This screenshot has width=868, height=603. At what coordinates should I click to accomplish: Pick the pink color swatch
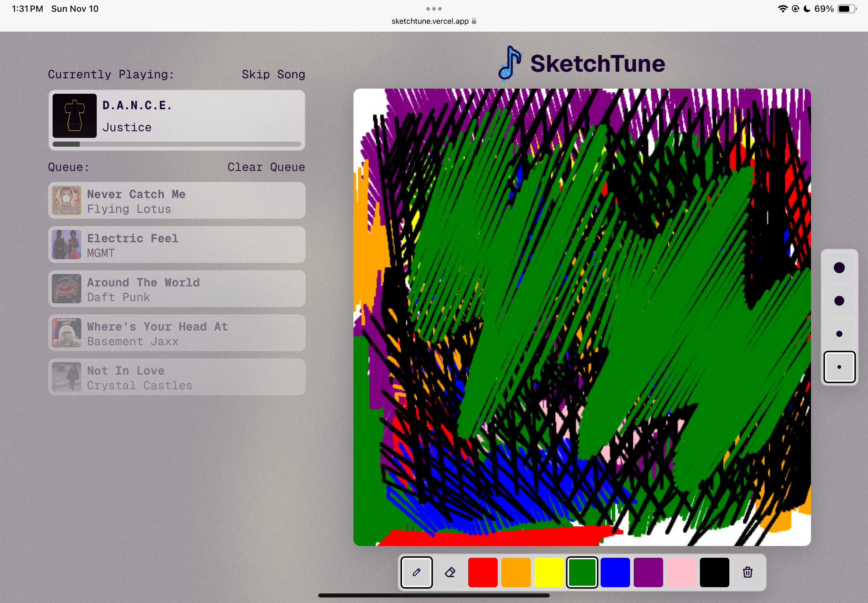[681, 572]
